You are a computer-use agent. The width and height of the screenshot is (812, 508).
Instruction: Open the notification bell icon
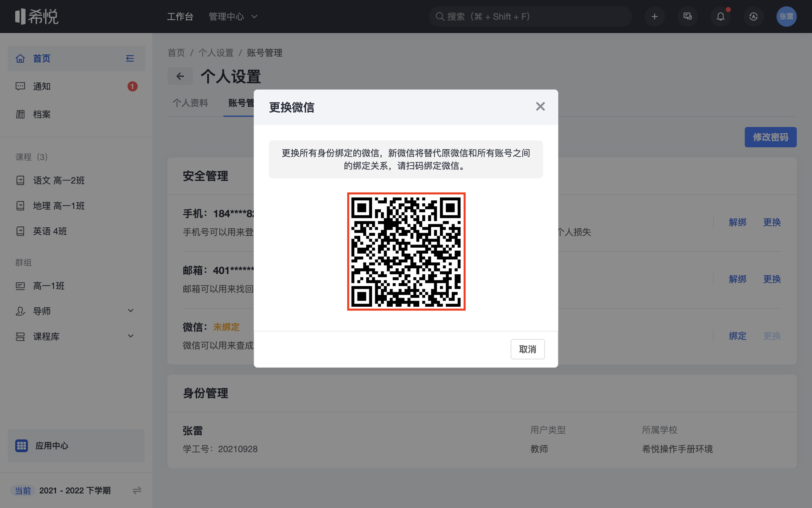coord(720,17)
